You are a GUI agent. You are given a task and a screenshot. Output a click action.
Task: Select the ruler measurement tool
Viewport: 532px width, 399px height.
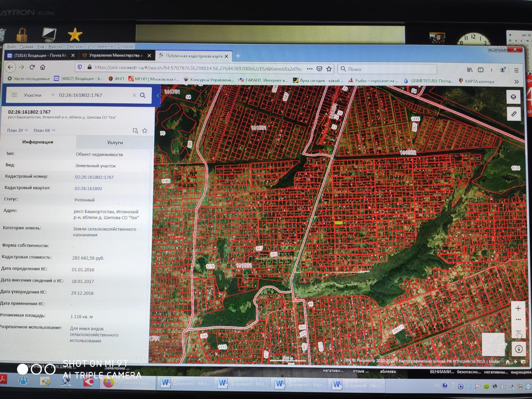(x=514, y=114)
